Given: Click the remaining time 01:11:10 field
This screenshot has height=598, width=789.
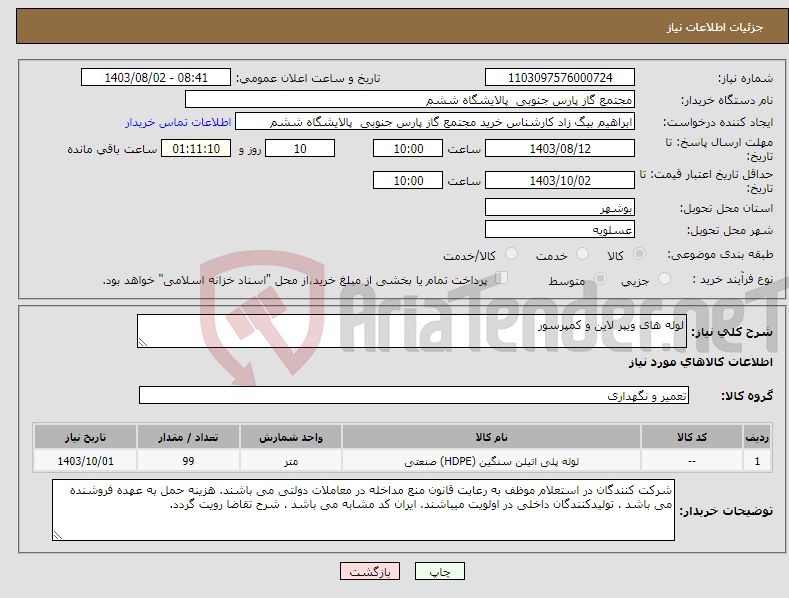Looking at the screenshot, I should 196,148.
